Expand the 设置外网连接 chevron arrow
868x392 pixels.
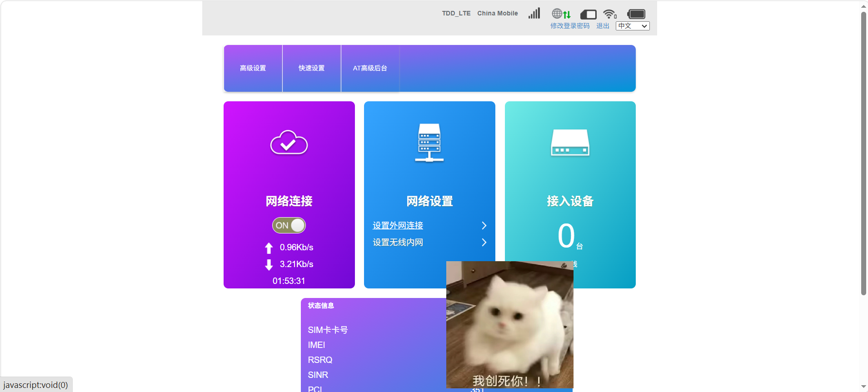pyautogui.click(x=484, y=226)
